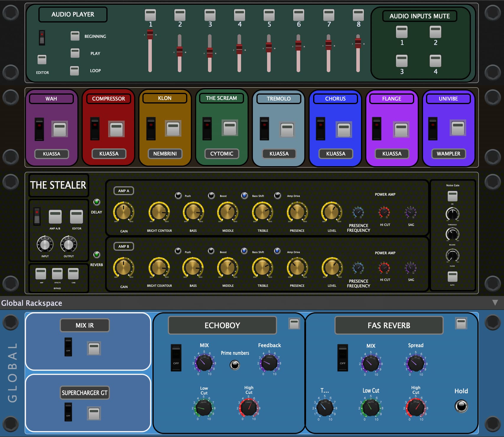The width and height of the screenshot is (504, 437).
Task: Mute audio input 1
Action: click(402, 32)
